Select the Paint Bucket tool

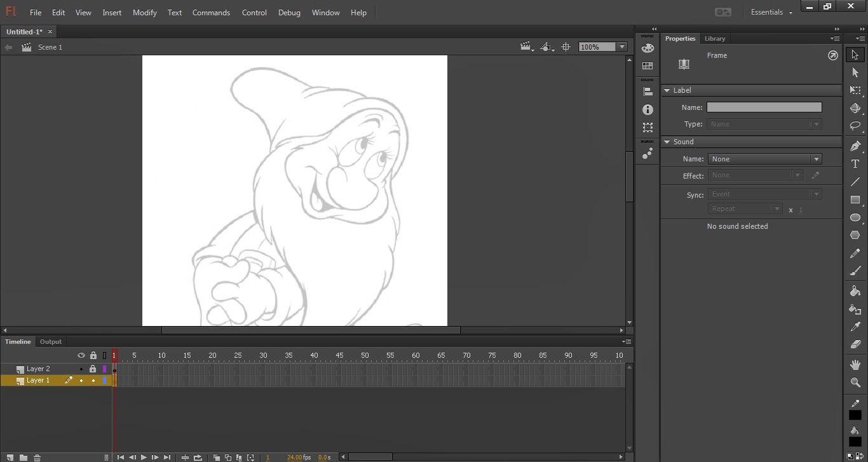pos(855,291)
